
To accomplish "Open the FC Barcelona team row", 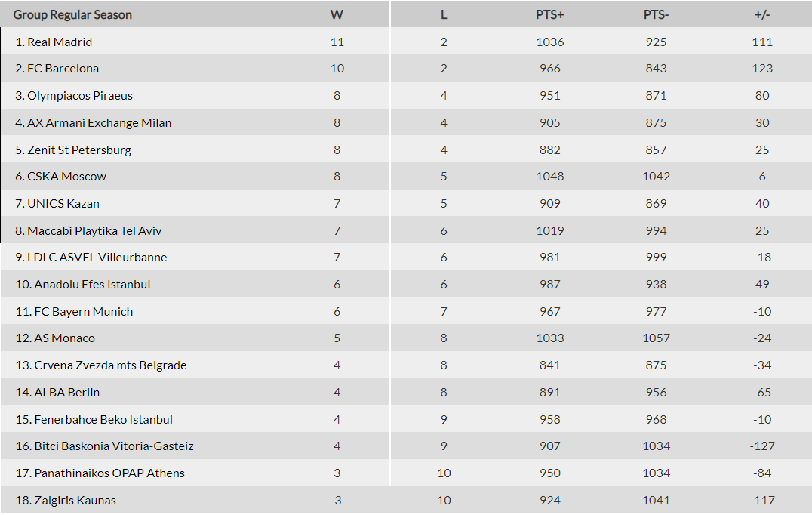I will coord(63,69).
